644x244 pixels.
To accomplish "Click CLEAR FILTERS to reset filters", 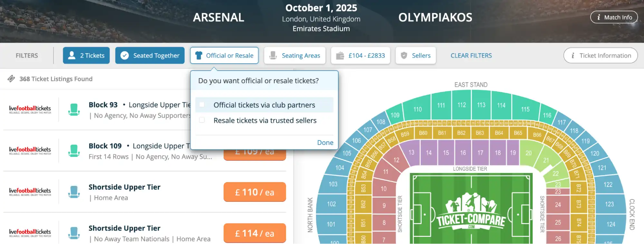I will [471, 55].
